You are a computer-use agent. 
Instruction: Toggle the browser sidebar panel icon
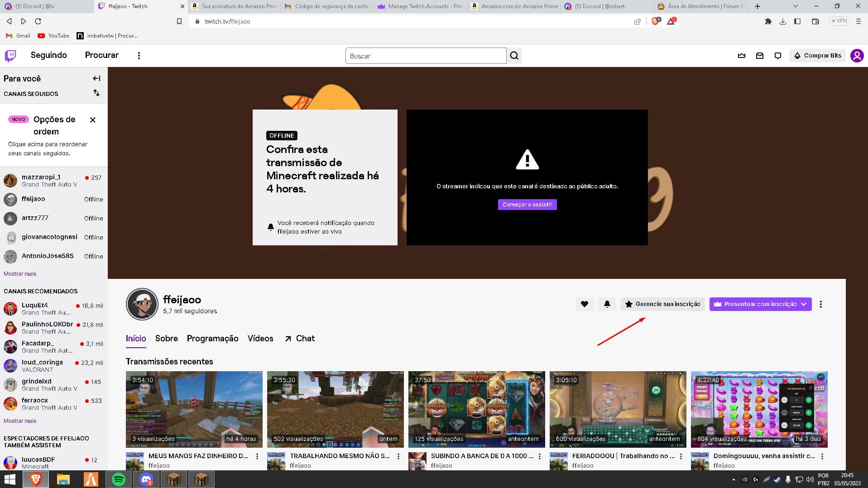797,21
